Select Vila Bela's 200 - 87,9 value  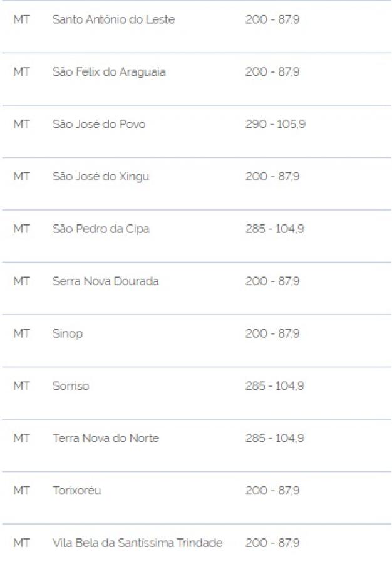pos(272,543)
